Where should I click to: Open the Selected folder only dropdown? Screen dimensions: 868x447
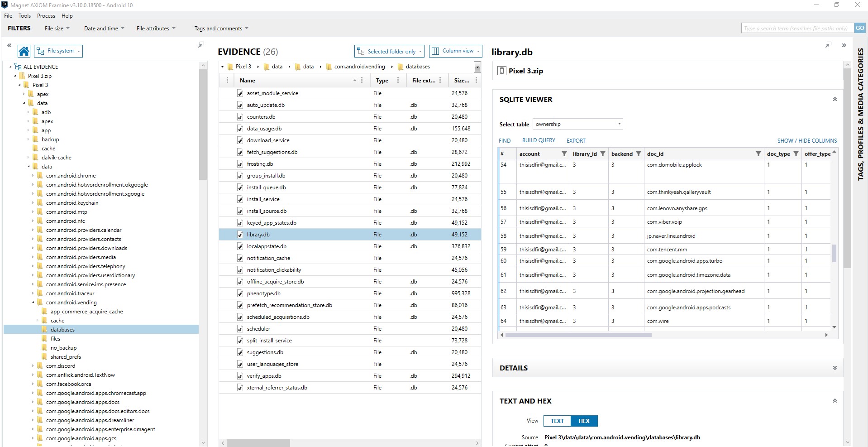coord(389,51)
